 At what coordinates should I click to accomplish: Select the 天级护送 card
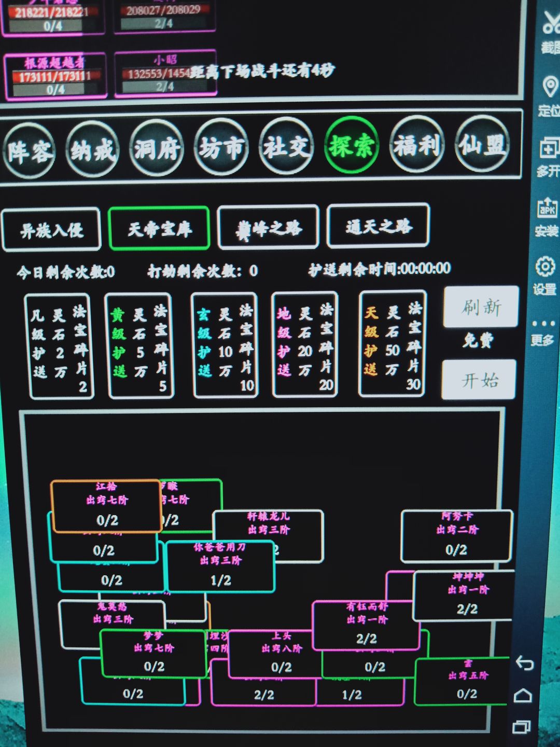(x=393, y=343)
